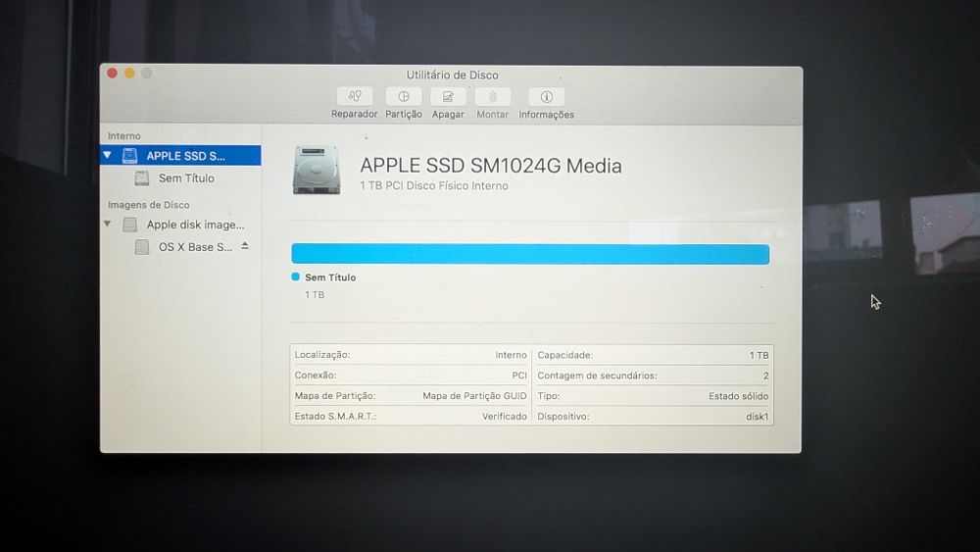Click the 1 TB PCI Disco Físico Interno subtitle
Image resolution: width=980 pixels, height=552 pixels.
(434, 185)
